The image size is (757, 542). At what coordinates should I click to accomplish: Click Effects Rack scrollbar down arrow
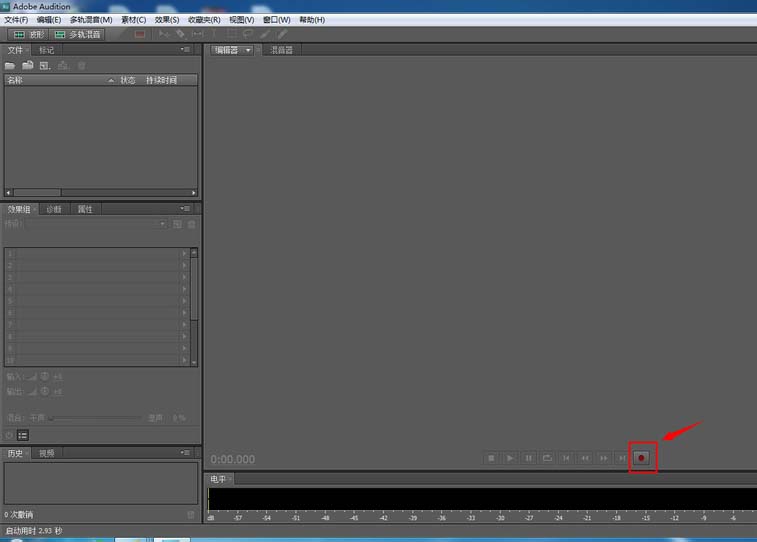(x=194, y=362)
